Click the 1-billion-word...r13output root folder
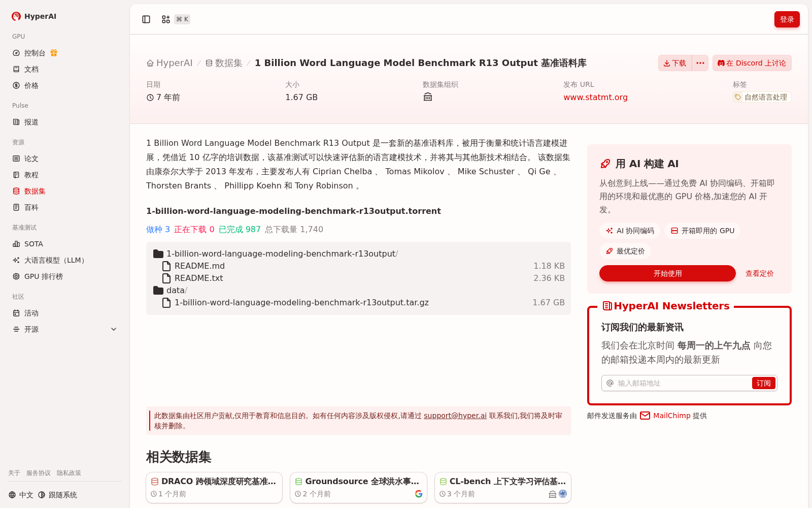 276,253
